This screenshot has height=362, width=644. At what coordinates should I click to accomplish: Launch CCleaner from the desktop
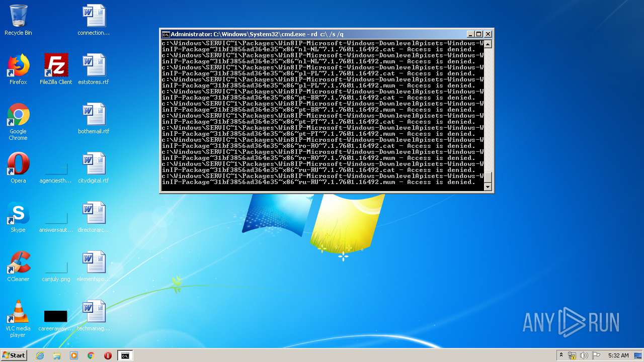pos(18,266)
